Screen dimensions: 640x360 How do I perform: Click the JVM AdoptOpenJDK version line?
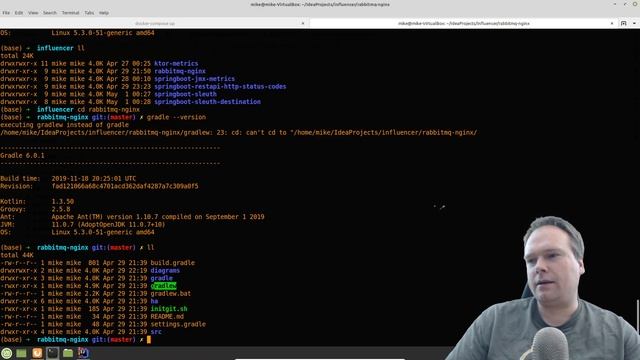coord(108,224)
